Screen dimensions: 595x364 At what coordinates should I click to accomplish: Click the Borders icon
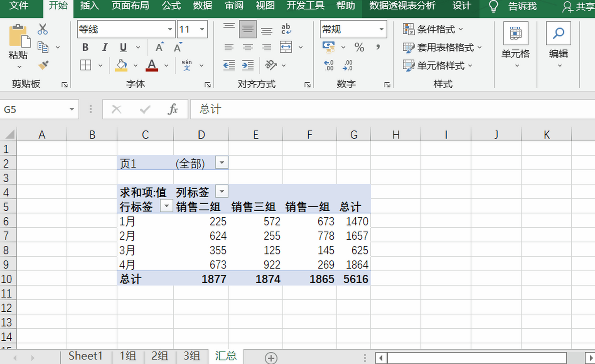(86, 65)
